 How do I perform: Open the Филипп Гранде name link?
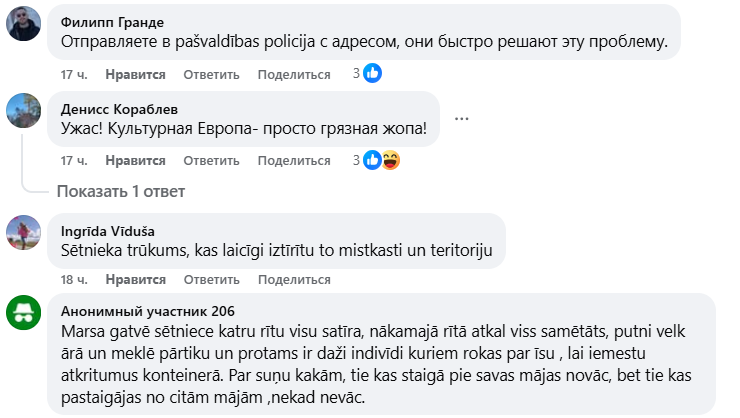111,22
